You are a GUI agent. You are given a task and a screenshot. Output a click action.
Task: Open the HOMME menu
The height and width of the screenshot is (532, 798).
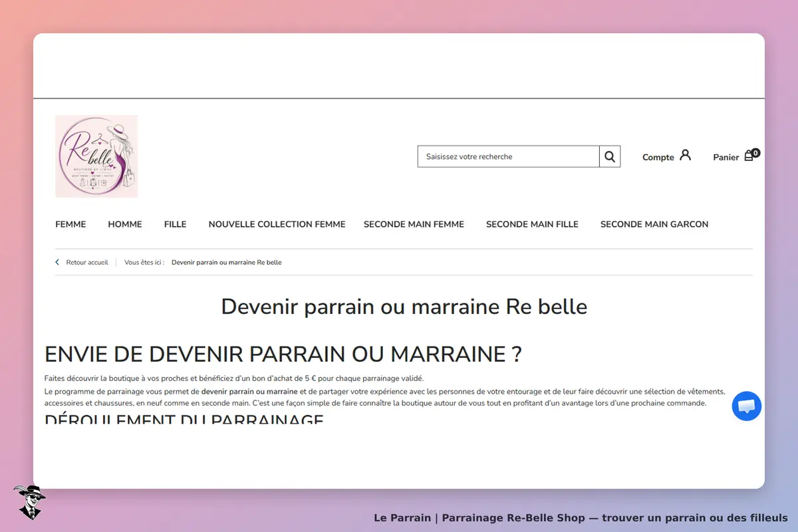pyautogui.click(x=125, y=225)
